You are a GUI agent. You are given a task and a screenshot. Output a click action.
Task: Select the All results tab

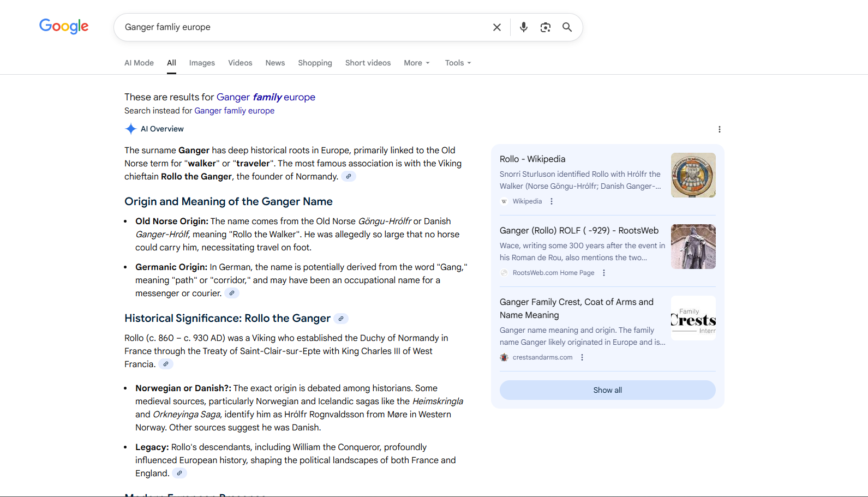click(171, 63)
